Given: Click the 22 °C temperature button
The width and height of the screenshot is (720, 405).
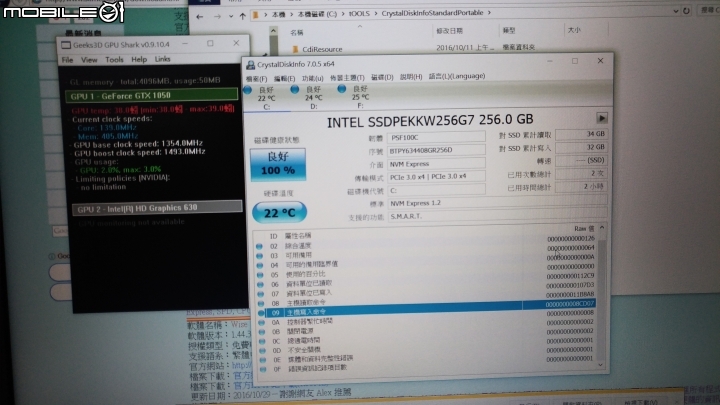Looking at the screenshot, I should (x=279, y=213).
